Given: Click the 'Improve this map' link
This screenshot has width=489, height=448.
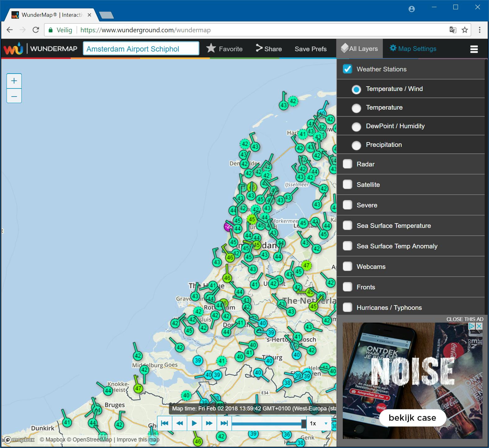Looking at the screenshot, I should (138, 440).
